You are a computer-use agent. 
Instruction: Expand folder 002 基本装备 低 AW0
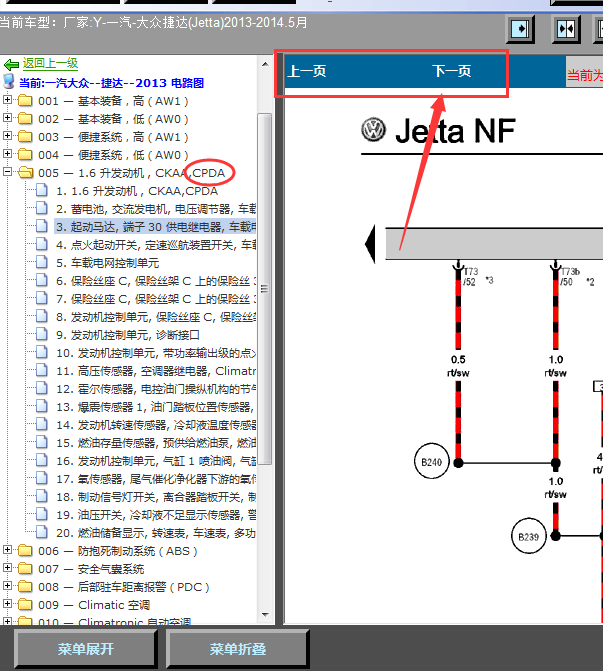pyautogui.click(x=7, y=118)
